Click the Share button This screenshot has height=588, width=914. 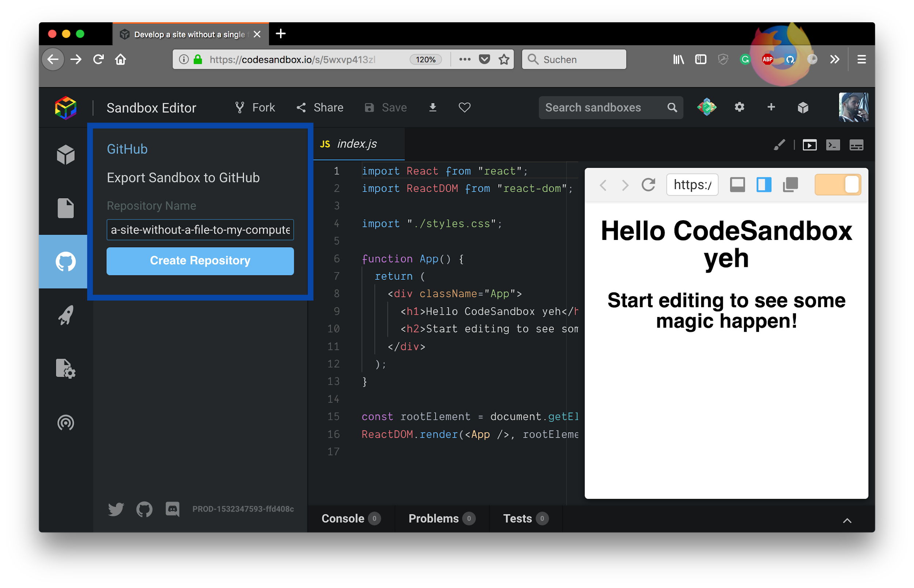[320, 108]
